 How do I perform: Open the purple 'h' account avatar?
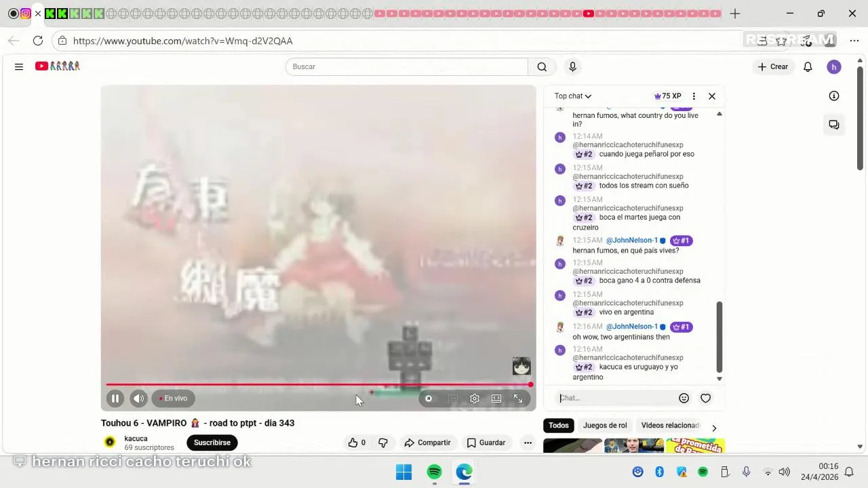834,66
